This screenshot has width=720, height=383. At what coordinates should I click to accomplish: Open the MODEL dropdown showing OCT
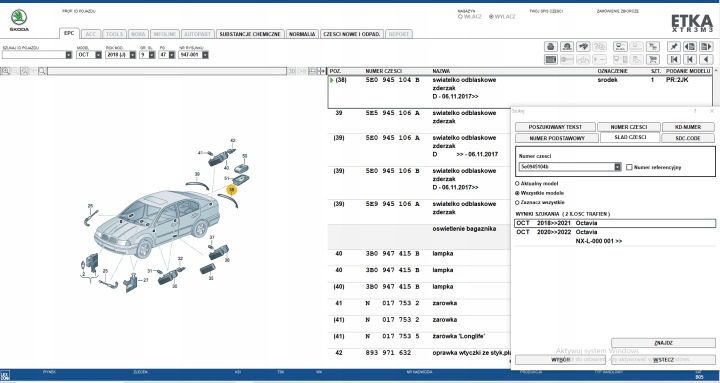pos(98,55)
